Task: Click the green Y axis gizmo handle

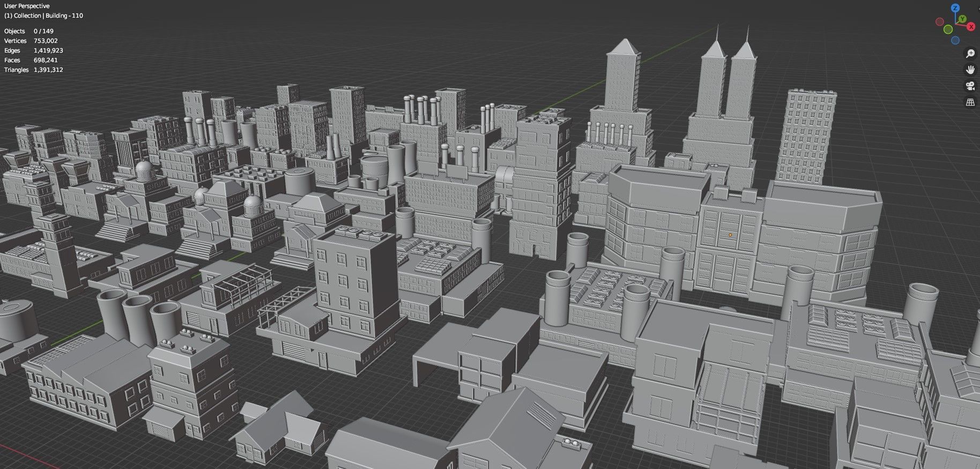Action: coord(962,19)
